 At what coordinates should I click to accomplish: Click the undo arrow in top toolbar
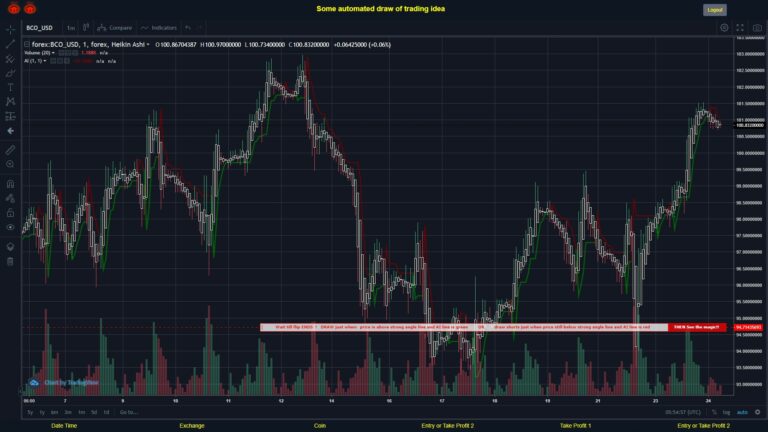(188, 28)
